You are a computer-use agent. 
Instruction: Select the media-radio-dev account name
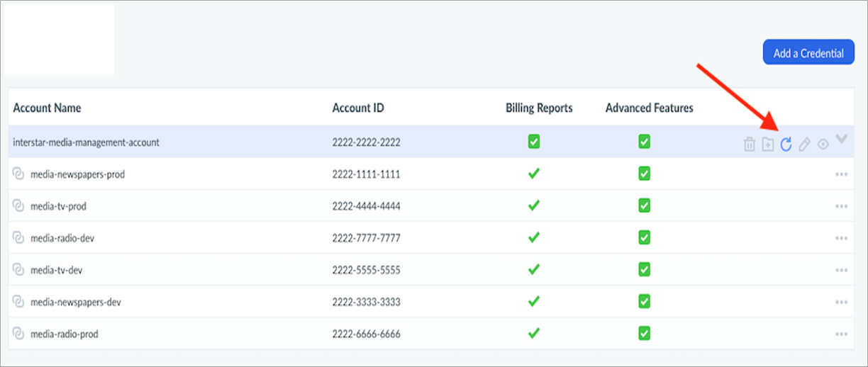tap(62, 238)
